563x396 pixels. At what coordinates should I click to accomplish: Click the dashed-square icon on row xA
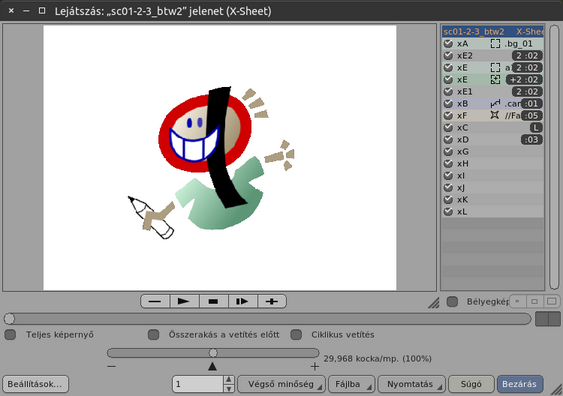495,44
